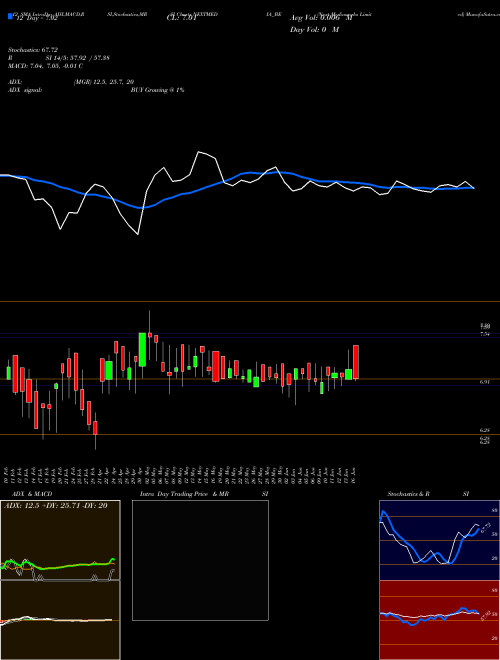Click the highest peak of the white price line

[x=199, y=152]
